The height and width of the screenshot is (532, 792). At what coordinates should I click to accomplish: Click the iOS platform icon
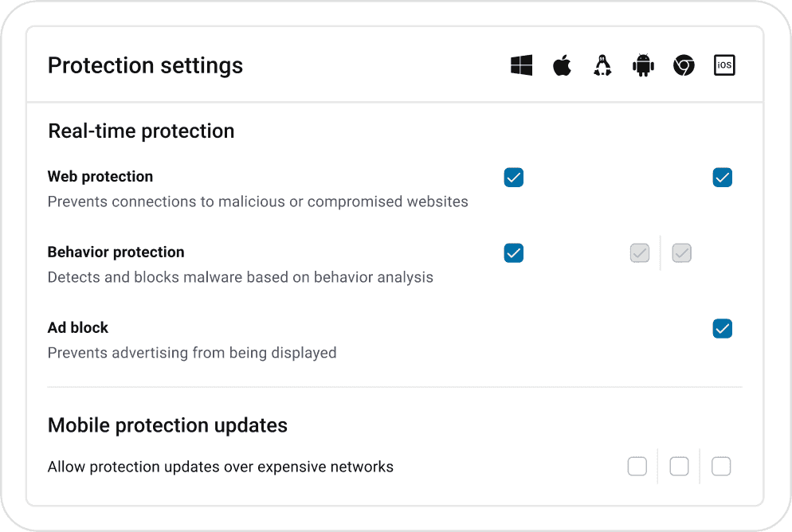[723, 65]
